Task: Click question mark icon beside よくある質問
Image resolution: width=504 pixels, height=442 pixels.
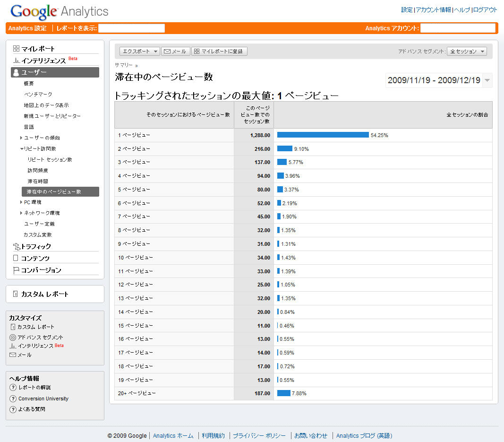Action: pos(13,409)
